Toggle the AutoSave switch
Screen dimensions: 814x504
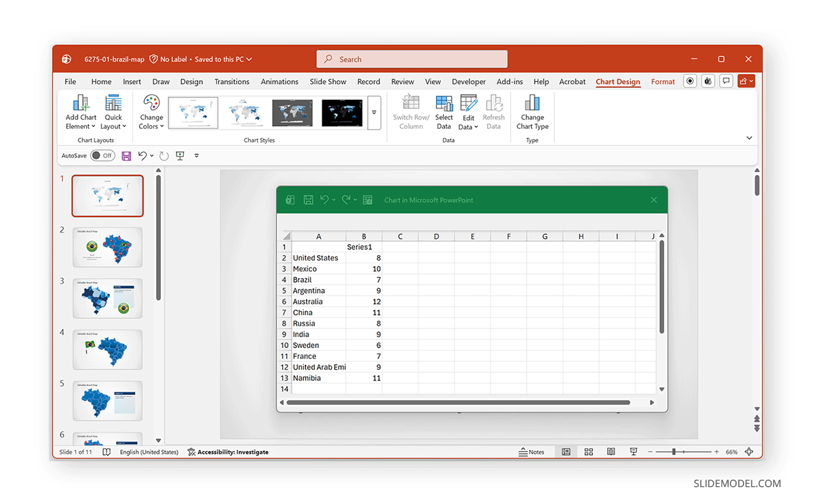pos(102,156)
